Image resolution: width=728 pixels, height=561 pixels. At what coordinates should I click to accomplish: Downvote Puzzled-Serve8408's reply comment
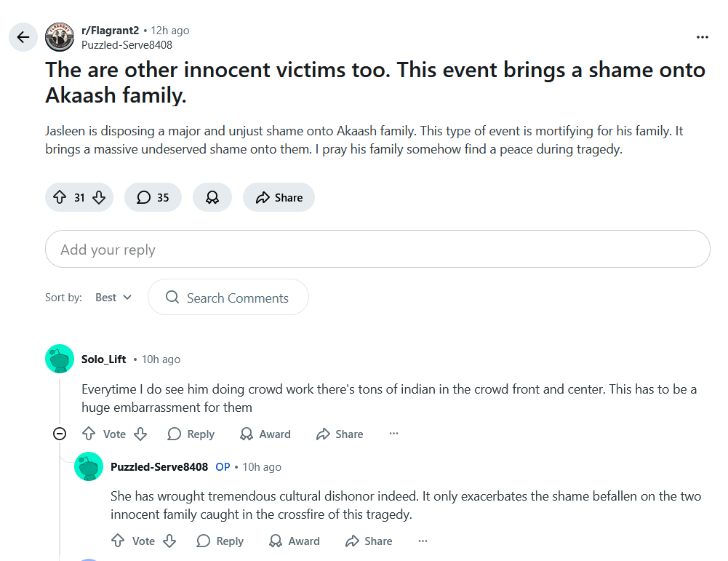169,541
